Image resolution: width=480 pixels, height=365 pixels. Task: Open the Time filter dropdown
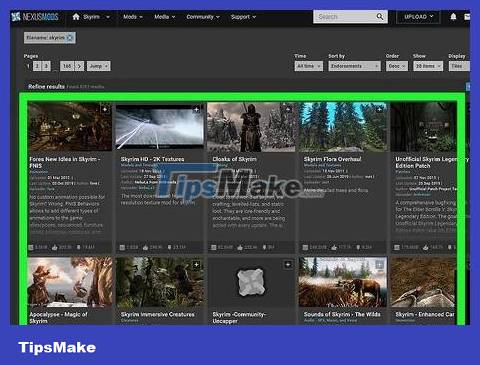click(309, 66)
